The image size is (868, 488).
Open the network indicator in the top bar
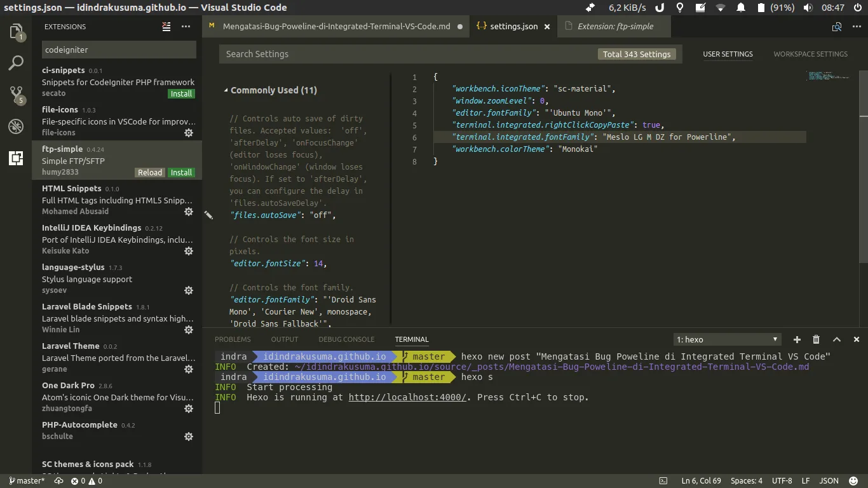click(x=720, y=8)
